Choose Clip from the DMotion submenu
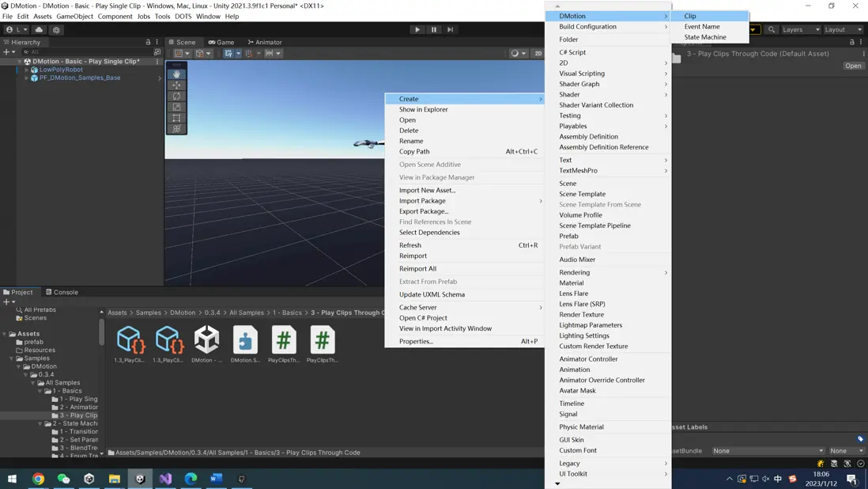The width and height of the screenshot is (868, 489). coord(690,16)
